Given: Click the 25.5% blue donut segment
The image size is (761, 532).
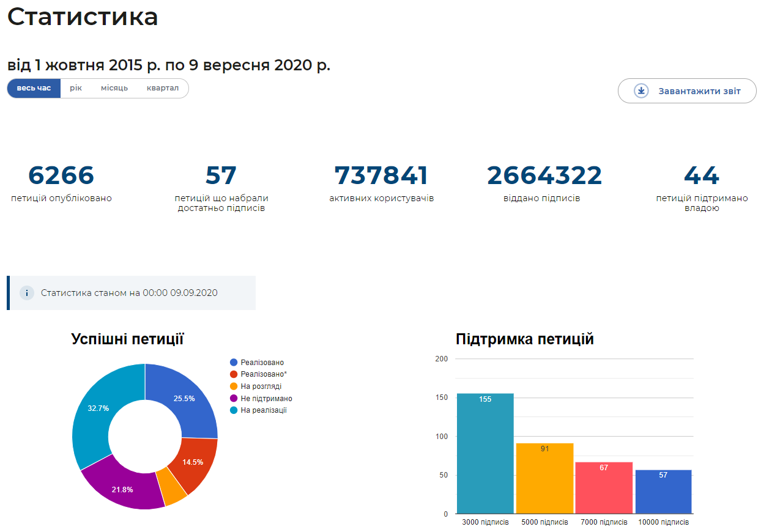Looking at the screenshot, I should [185, 399].
